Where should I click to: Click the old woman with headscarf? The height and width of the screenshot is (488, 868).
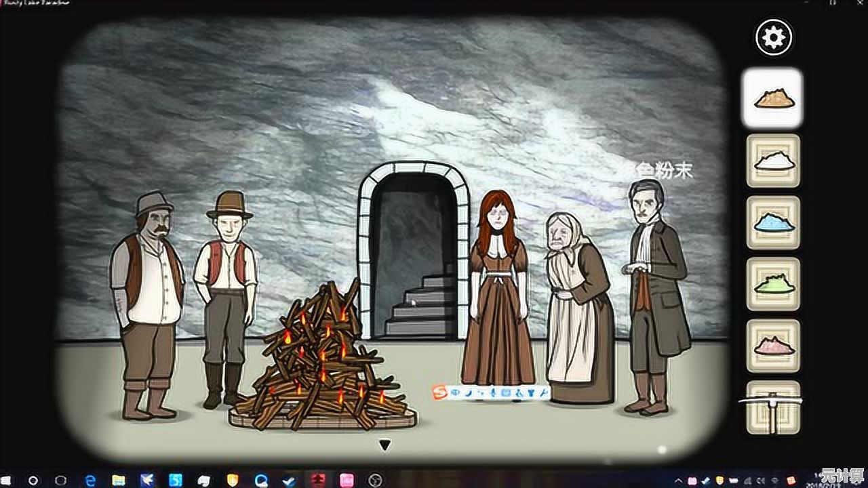coord(576,305)
